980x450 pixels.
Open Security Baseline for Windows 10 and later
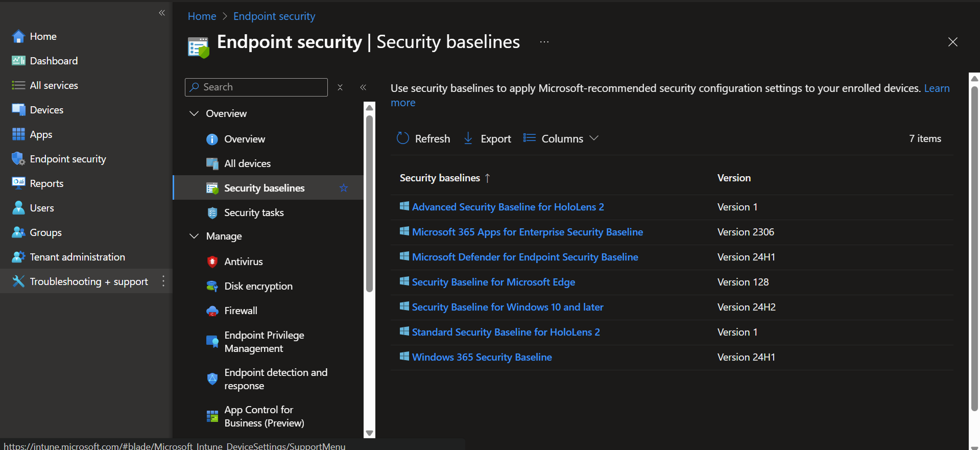(508, 307)
